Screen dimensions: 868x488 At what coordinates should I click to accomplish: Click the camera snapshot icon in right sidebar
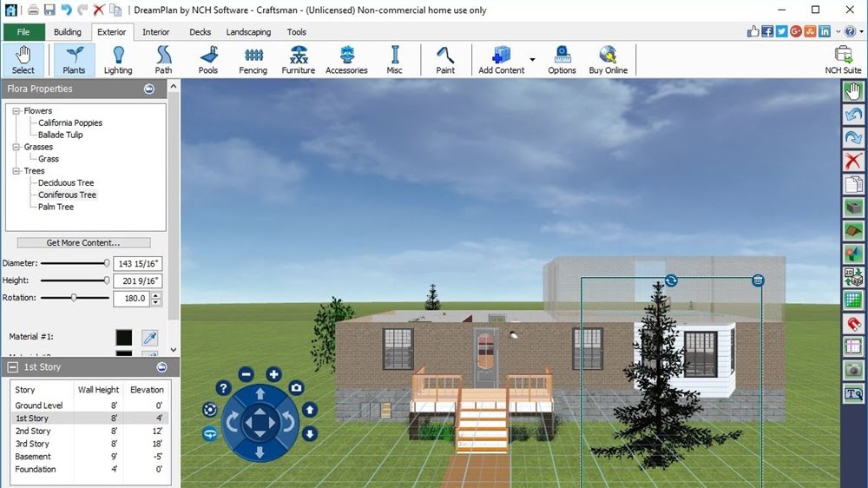point(853,370)
